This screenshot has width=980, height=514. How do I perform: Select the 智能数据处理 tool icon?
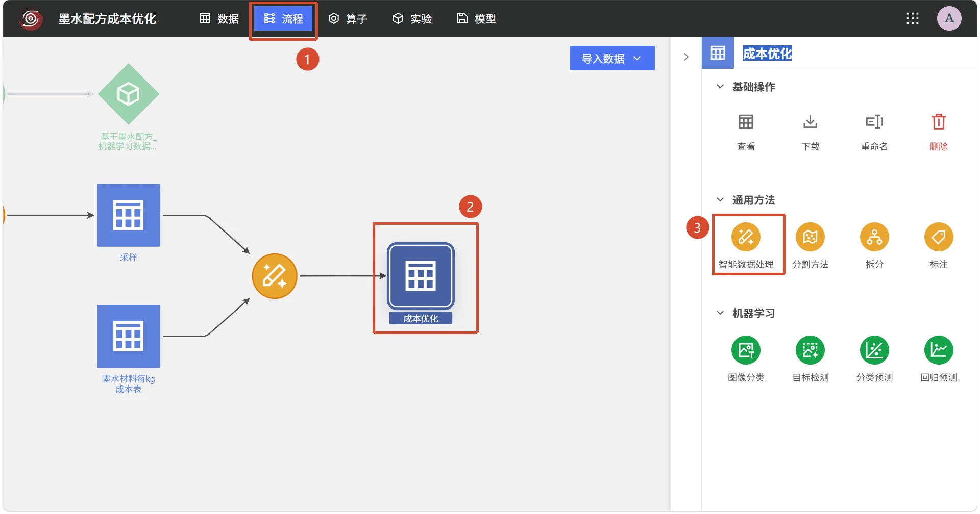tap(746, 237)
